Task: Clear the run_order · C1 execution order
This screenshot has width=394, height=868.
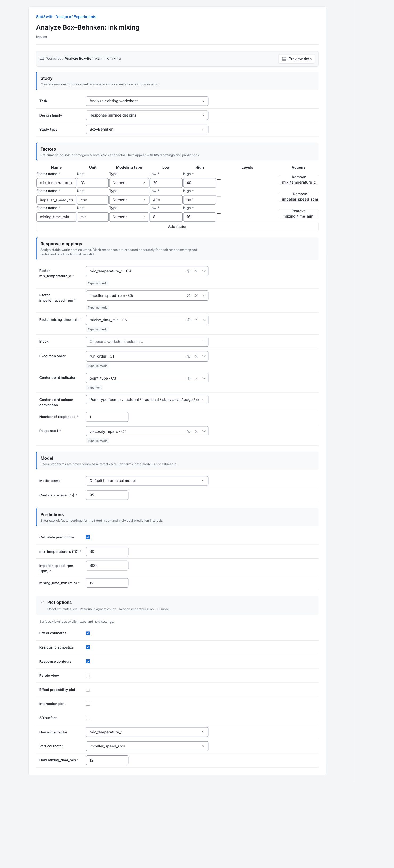Action: [196, 356]
